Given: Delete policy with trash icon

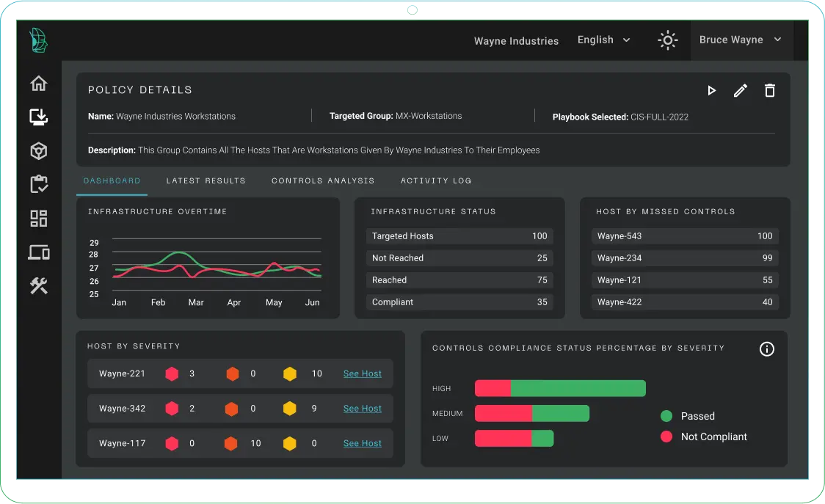Looking at the screenshot, I should tap(770, 90).
